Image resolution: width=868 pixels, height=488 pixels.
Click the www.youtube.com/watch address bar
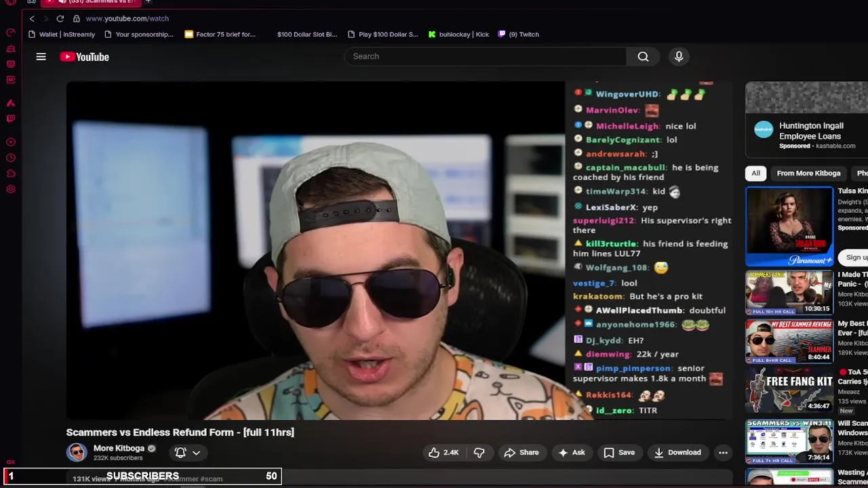point(127,18)
